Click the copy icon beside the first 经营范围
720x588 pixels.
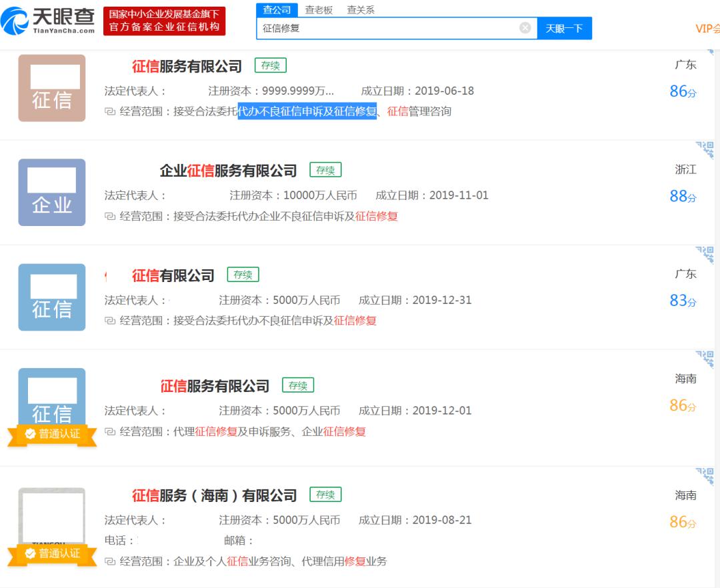[110, 111]
